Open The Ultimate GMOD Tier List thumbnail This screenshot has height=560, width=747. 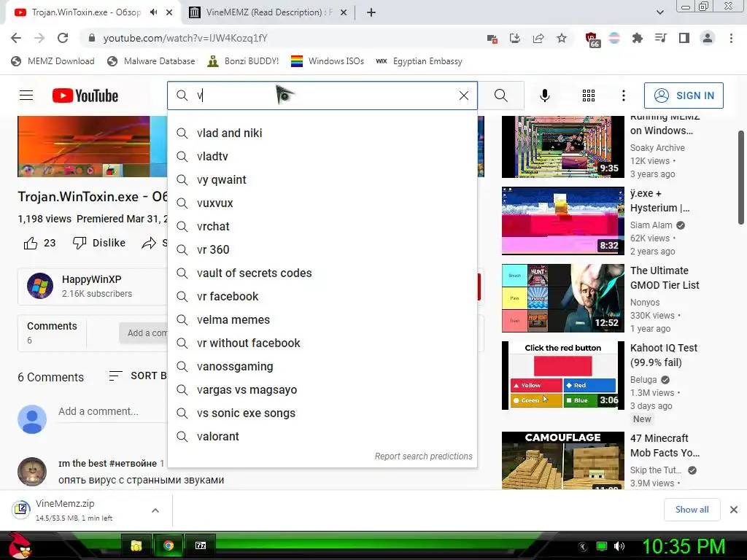(562, 298)
